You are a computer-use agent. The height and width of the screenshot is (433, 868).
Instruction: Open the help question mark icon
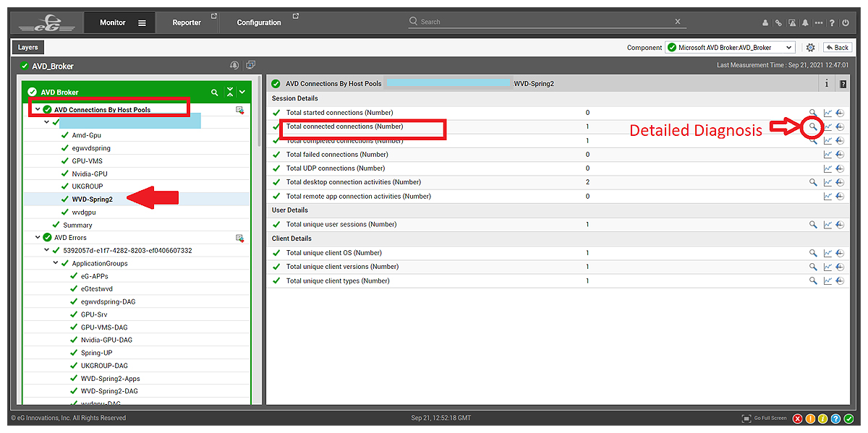click(x=833, y=23)
